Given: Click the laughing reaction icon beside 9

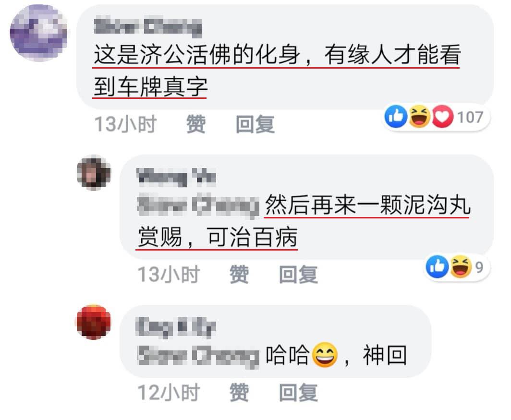Looking at the screenshot, I should point(461,266).
